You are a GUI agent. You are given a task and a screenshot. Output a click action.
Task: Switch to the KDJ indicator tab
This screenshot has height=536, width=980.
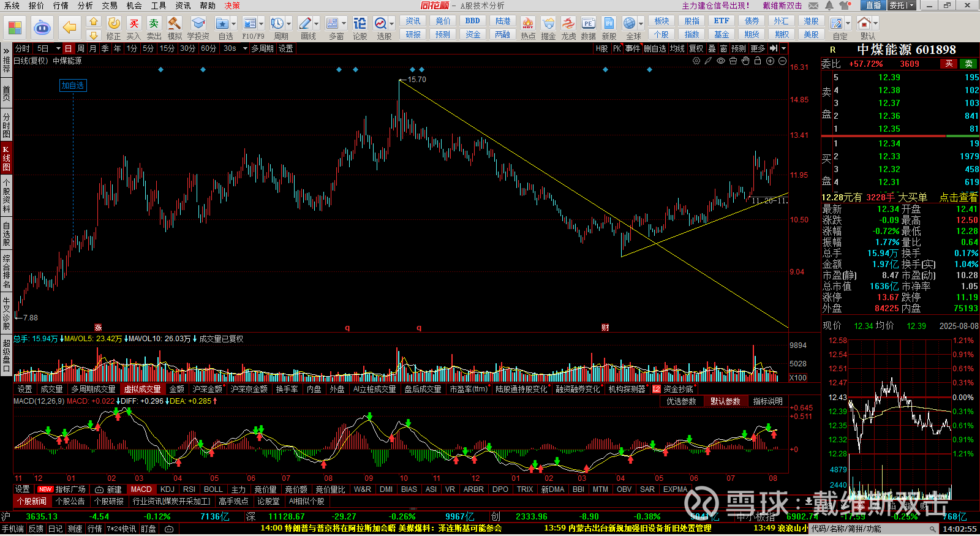pyautogui.click(x=167, y=489)
